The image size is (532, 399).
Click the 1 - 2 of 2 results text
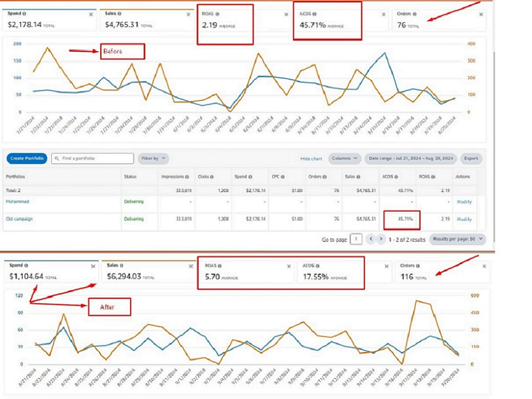click(407, 239)
